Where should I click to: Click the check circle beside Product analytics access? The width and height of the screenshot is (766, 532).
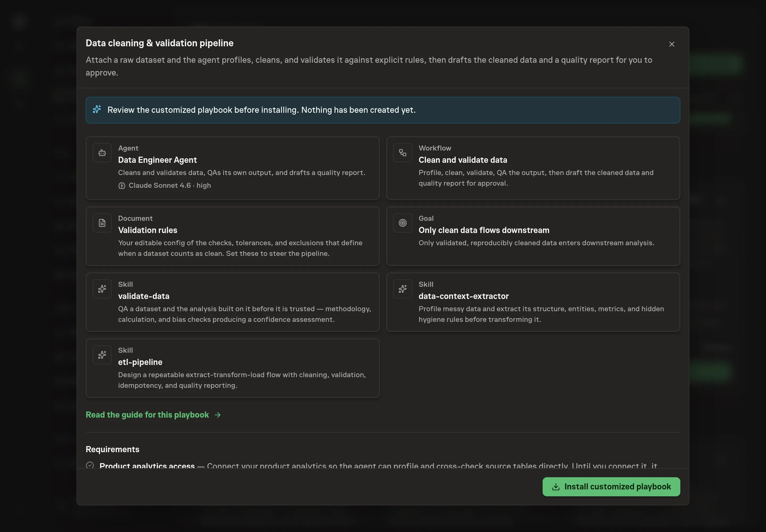point(90,465)
